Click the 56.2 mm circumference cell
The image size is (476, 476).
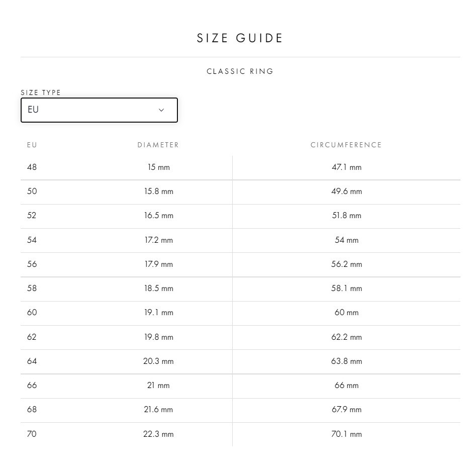pos(346,264)
